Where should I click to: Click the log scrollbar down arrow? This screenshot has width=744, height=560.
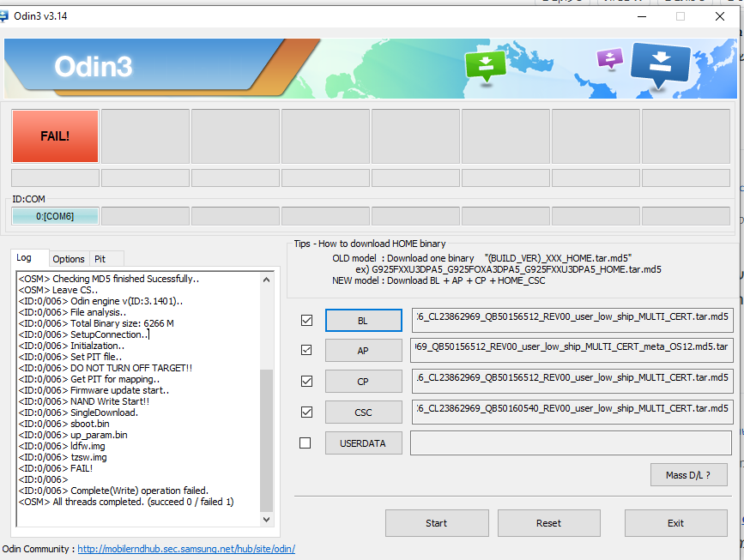coord(267,520)
